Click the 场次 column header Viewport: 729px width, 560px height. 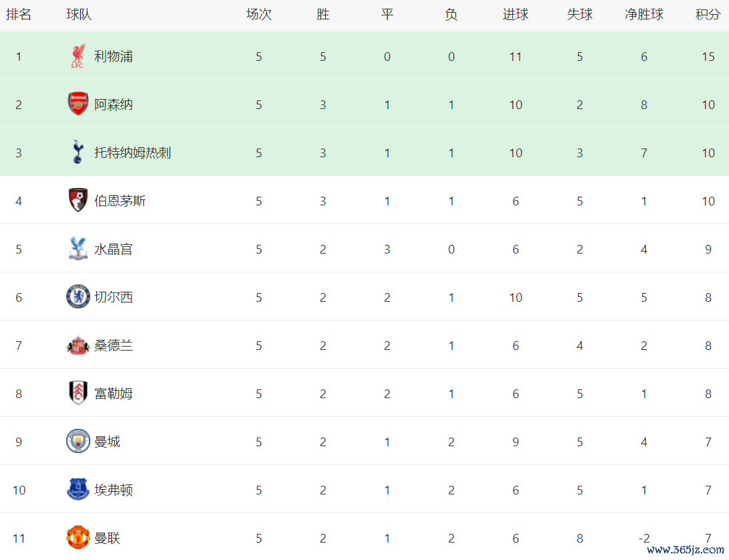pyautogui.click(x=259, y=15)
